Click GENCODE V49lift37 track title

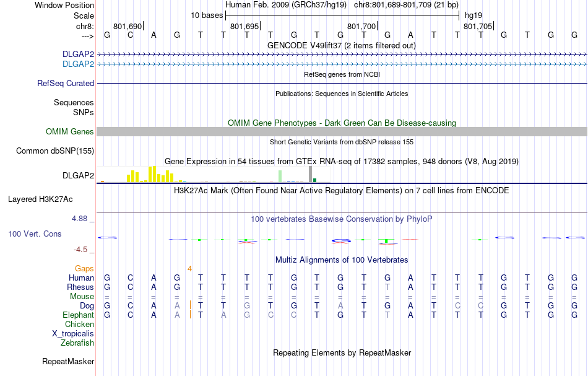342,45
